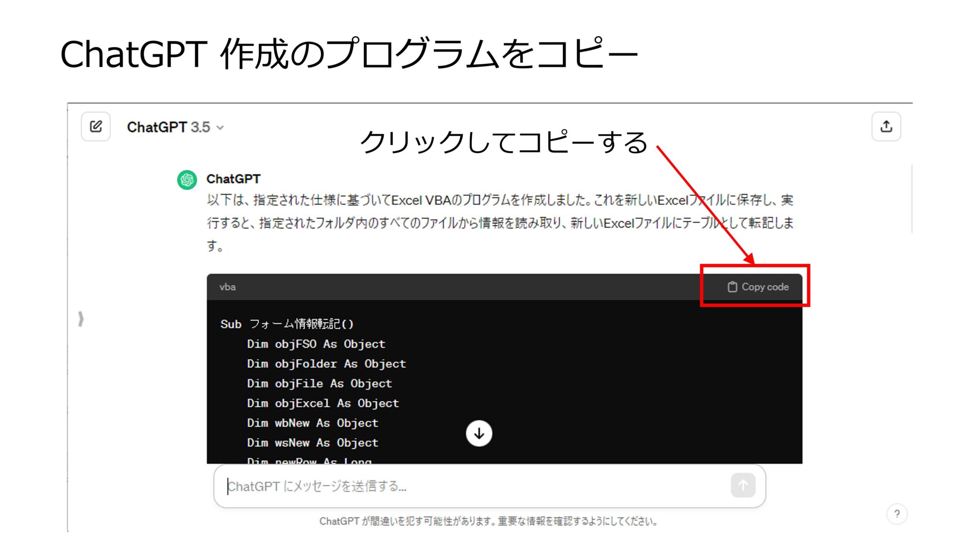
Task: Open help with the question mark icon
Action: tap(897, 514)
